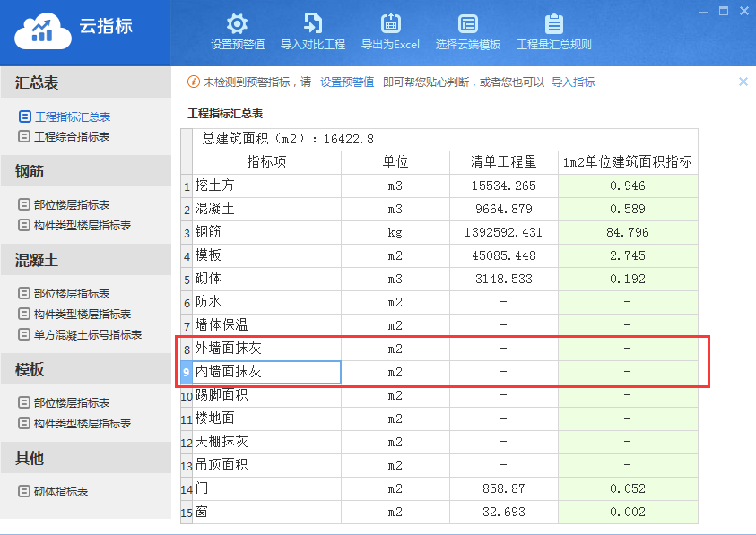This screenshot has width=756, height=535.
Task: Click quantity value 9664.879
Action: 504,209
